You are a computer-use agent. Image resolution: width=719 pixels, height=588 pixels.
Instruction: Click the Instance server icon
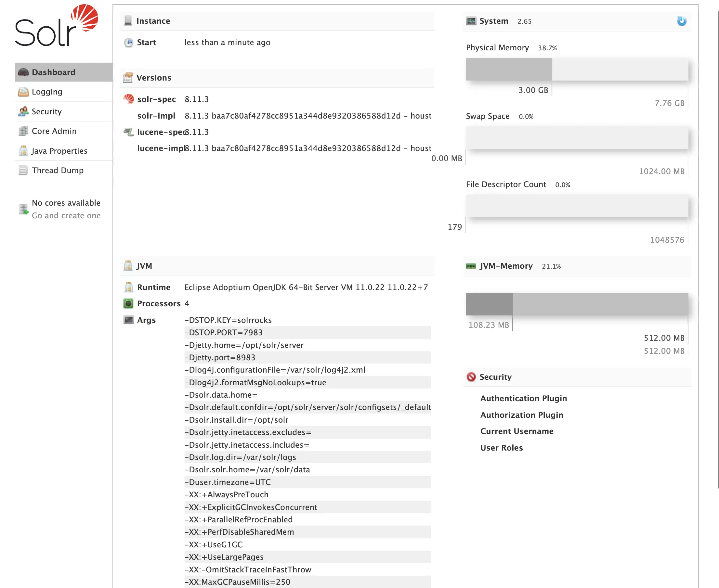pyautogui.click(x=128, y=21)
